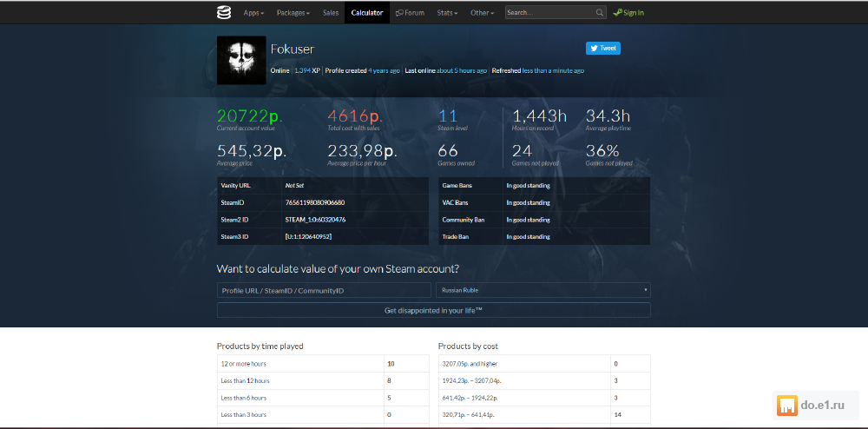The height and width of the screenshot is (429, 868).
Task: Expand the Stats menu
Action: [x=447, y=13]
